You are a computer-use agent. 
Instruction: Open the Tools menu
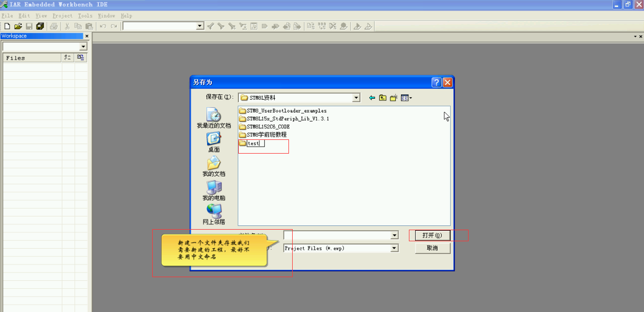point(85,16)
